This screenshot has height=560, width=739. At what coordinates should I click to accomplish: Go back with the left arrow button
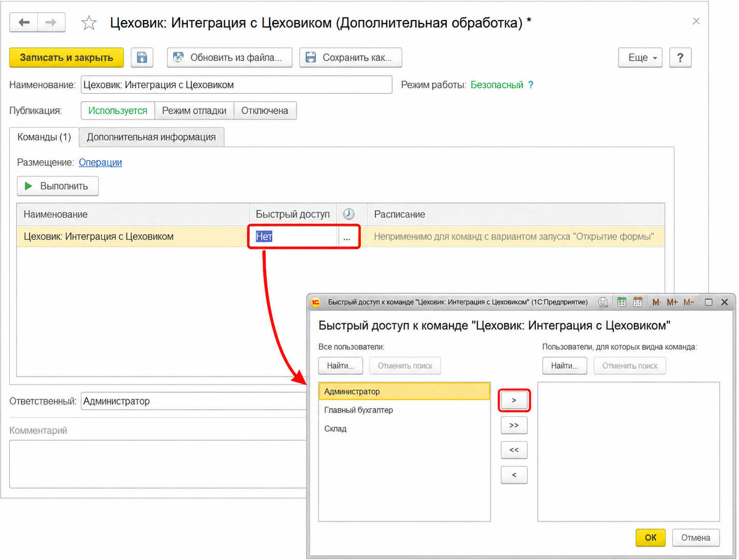click(x=24, y=23)
